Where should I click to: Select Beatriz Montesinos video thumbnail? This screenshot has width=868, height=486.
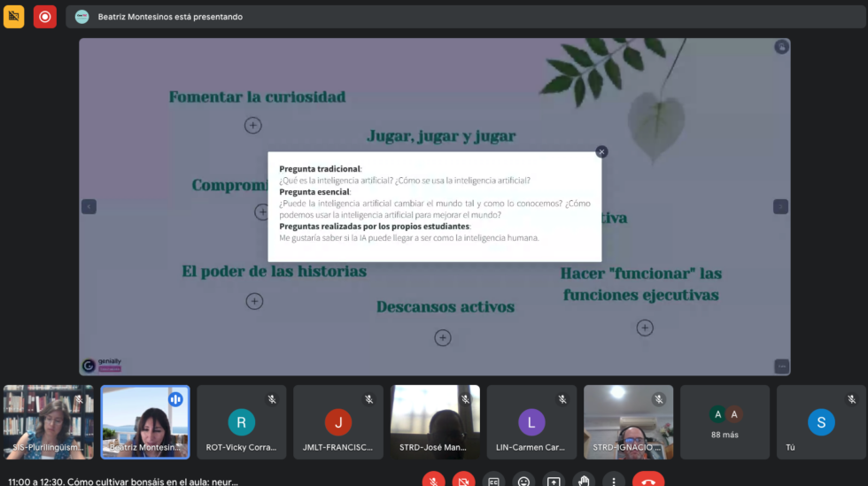[144, 421]
